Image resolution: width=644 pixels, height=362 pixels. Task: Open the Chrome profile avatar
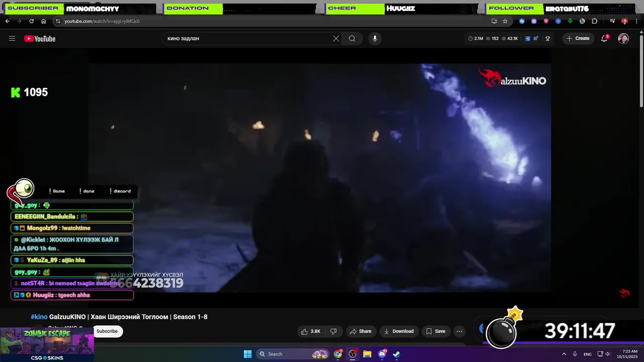pos(624,21)
